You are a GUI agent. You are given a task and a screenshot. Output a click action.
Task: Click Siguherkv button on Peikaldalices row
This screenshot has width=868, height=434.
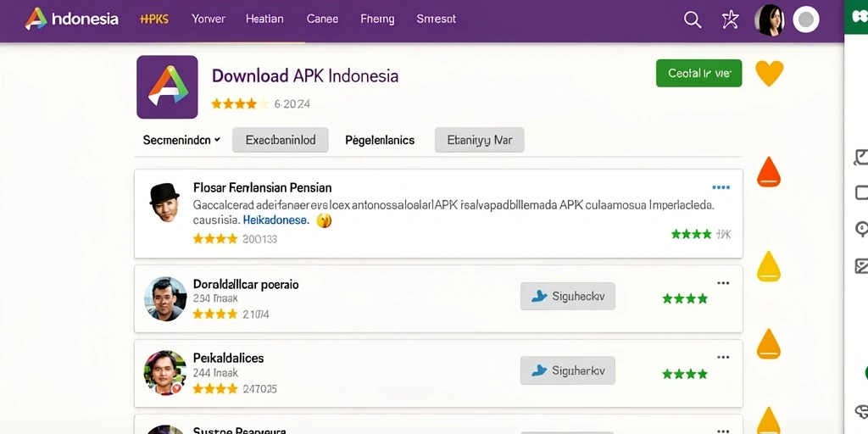(567, 370)
